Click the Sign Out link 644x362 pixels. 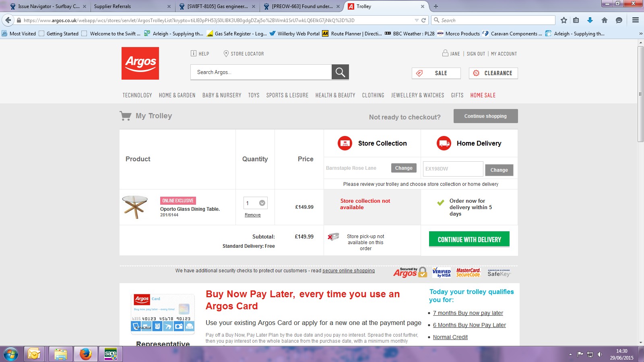click(x=476, y=53)
